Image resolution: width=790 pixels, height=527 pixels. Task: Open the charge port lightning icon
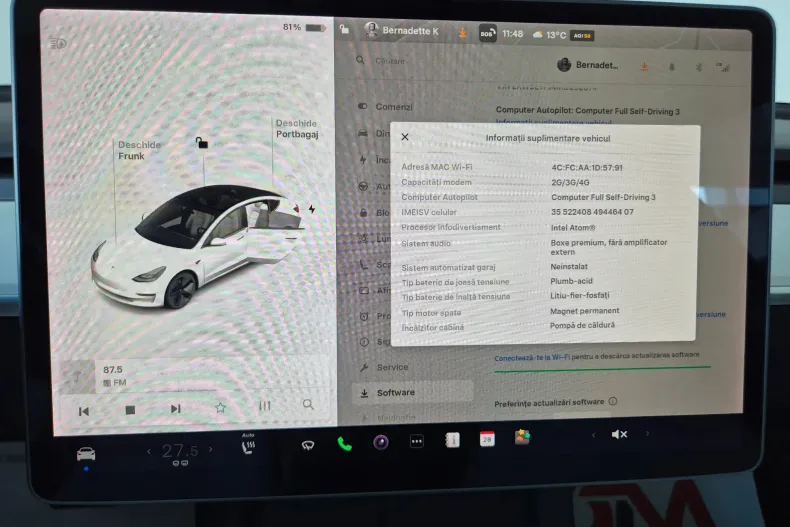[312, 209]
